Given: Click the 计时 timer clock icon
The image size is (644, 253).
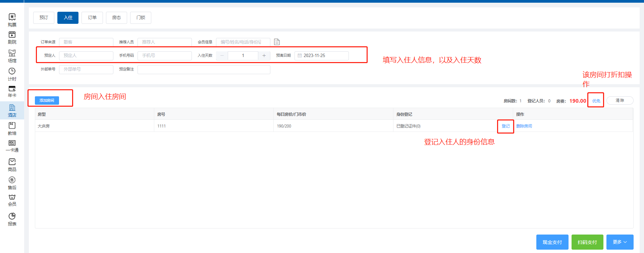Looking at the screenshot, I should click(12, 71).
